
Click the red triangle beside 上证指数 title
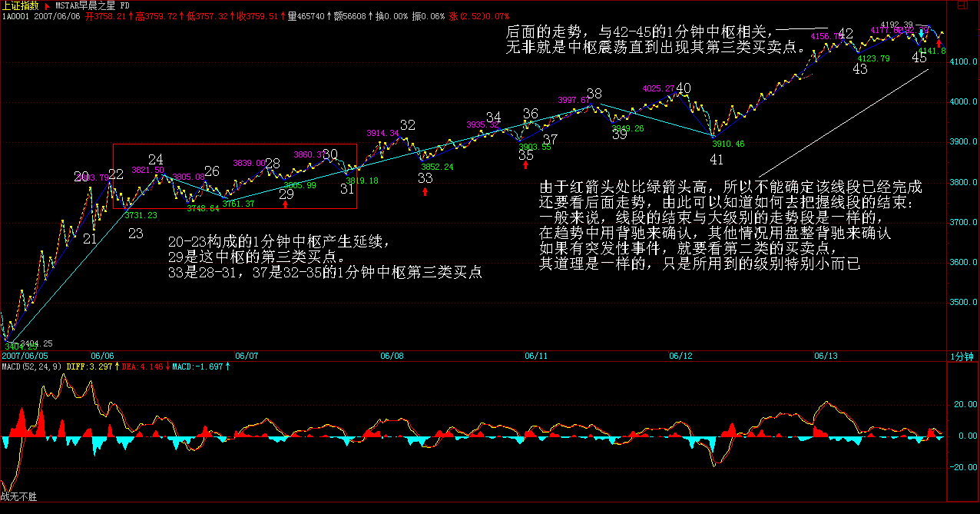click(x=46, y=5)
